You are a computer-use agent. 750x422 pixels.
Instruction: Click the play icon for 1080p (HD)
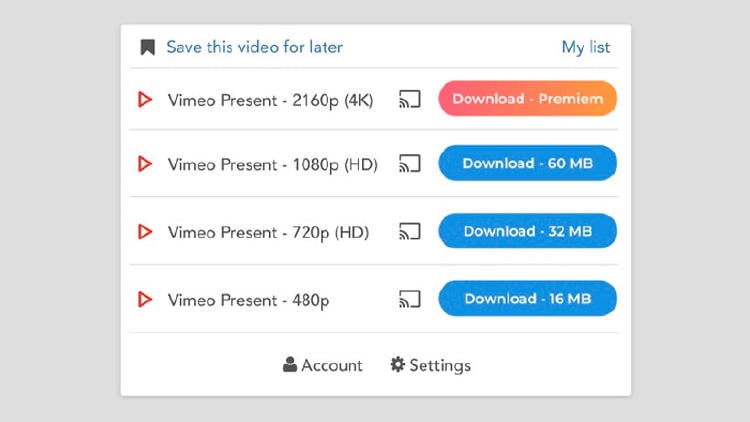pyautogui.click(x=145, y=164)
